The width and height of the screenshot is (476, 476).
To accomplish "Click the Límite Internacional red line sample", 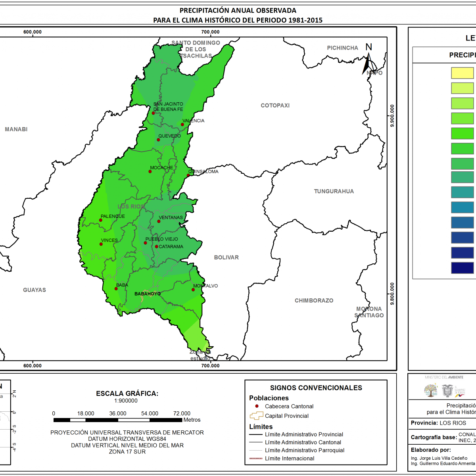I will (x=256, y=459).
